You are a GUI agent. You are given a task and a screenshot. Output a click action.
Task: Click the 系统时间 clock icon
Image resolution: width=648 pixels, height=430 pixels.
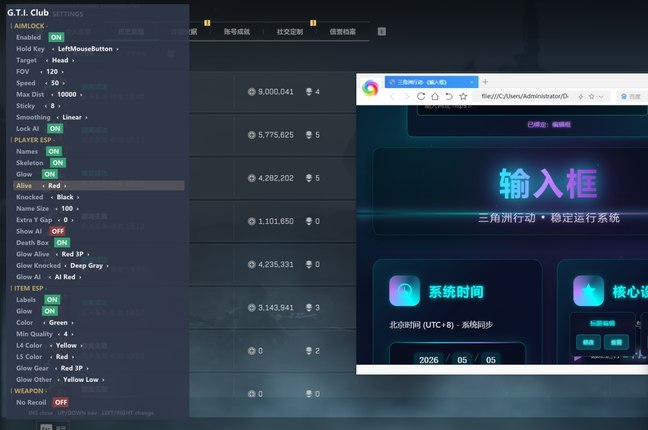(x=404, y=291)
